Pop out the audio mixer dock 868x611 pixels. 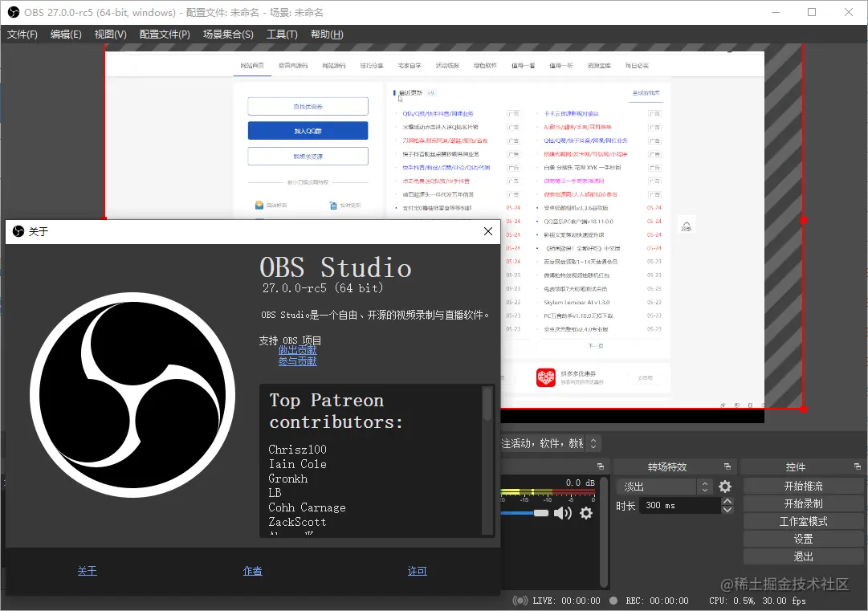[x=601, y=466]
